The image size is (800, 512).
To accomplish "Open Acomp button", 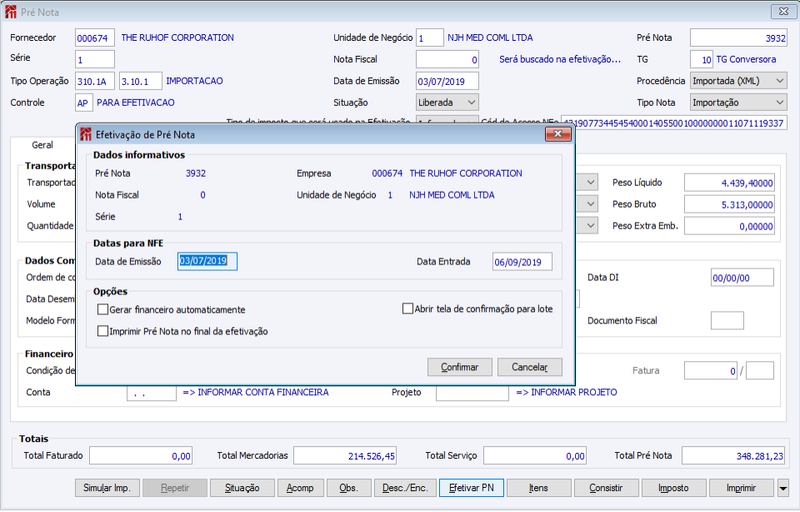I will point(300,488).
